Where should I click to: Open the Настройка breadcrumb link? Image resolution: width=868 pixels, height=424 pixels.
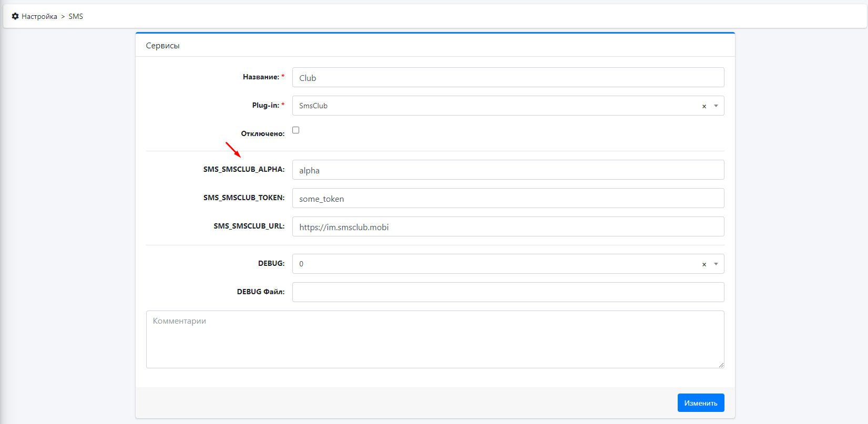tap(39, 16)
